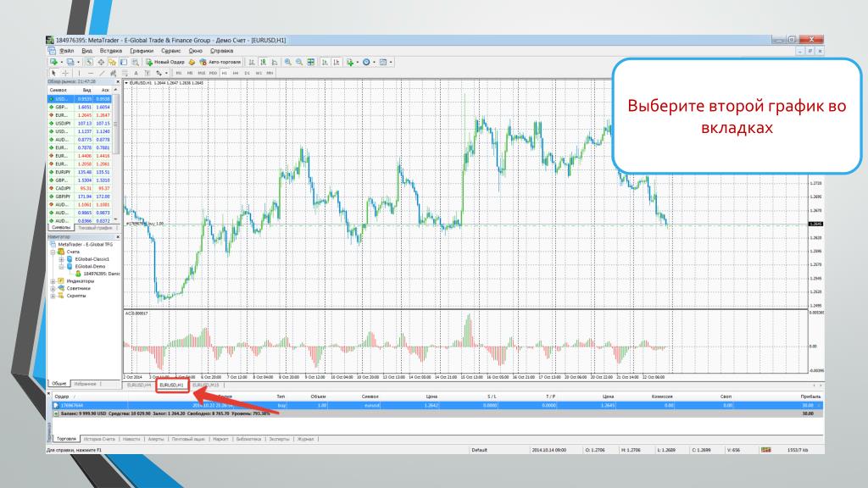Click the Zoom Out magnifier icon
The height and width of the screenshot is (488, 868).
point(299,62)
